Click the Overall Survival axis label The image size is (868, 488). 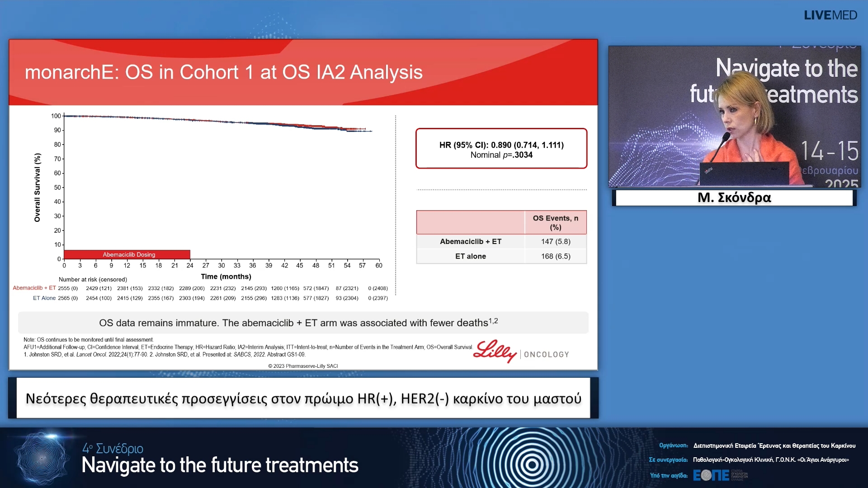pos(38,188)
